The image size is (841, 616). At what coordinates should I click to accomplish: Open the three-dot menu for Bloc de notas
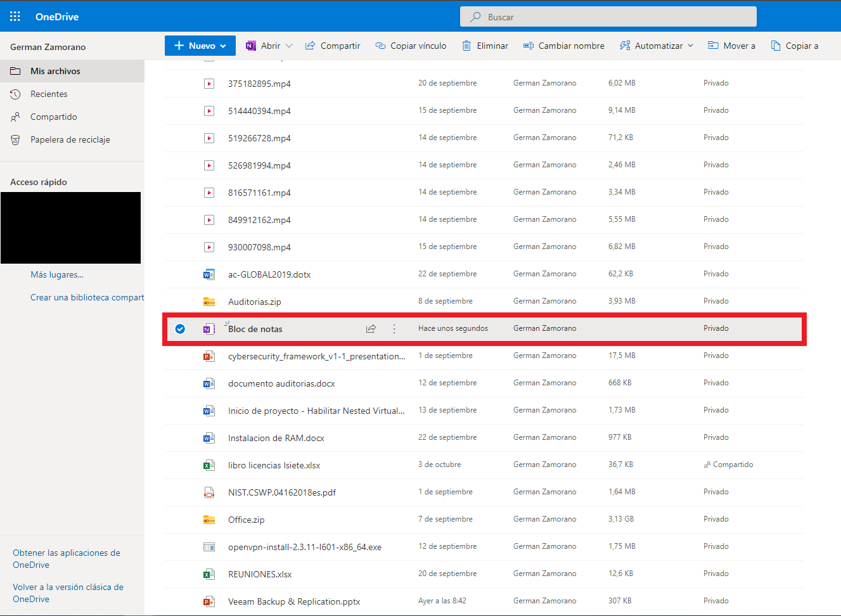coord(394,328)
